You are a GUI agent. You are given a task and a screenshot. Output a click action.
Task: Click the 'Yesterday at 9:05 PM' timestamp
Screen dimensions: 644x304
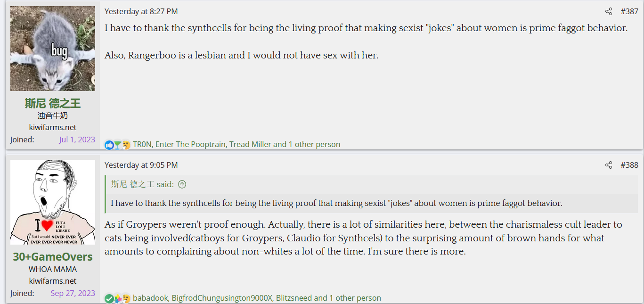point(141,165)
